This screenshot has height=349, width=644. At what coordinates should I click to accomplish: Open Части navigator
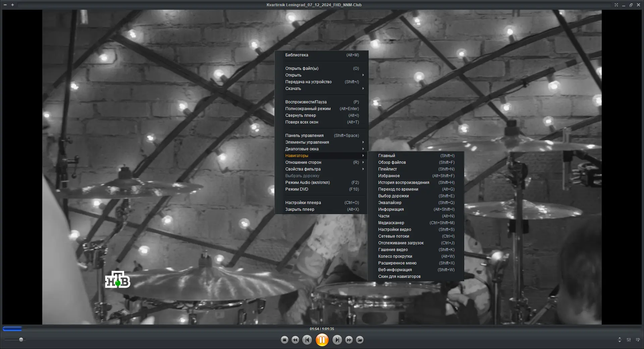pyautogui.click(x=416, y=216)
